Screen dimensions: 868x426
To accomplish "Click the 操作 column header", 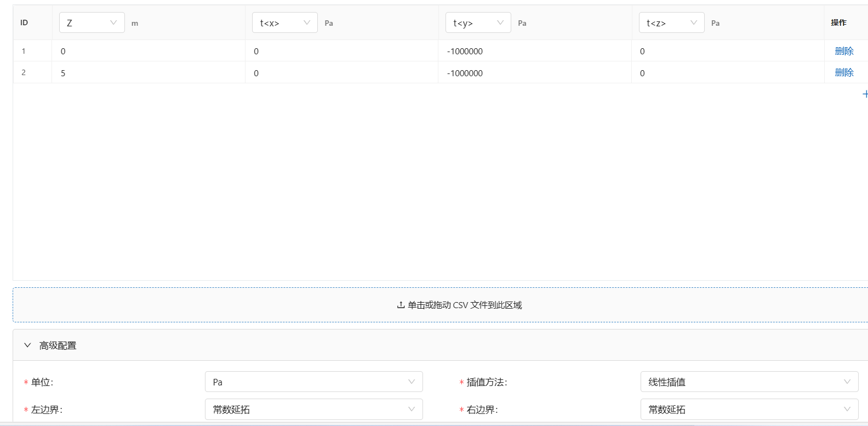I will (838, 22).
